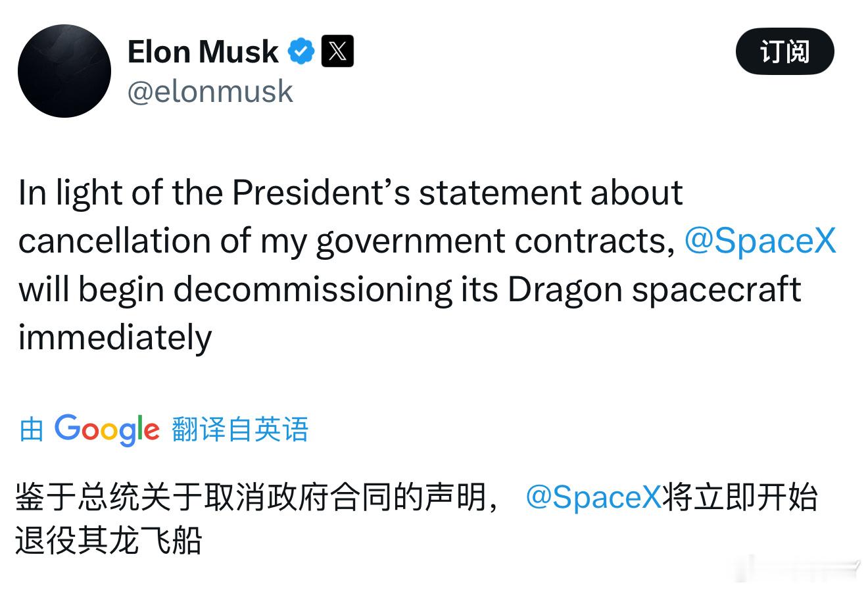
Task: Open Elon Musk's dark profile avatar
Action: pyautogui.click(x=64, y=71)
